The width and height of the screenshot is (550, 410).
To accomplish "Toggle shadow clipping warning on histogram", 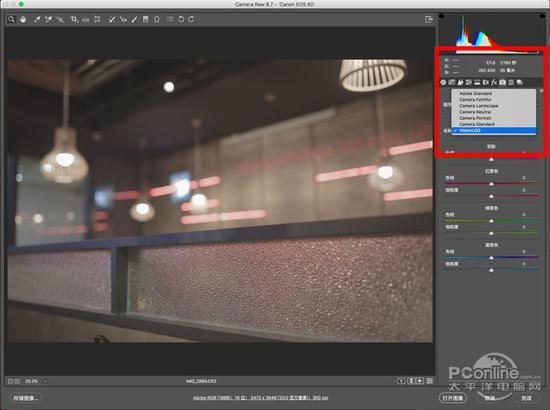I will 442,15.
